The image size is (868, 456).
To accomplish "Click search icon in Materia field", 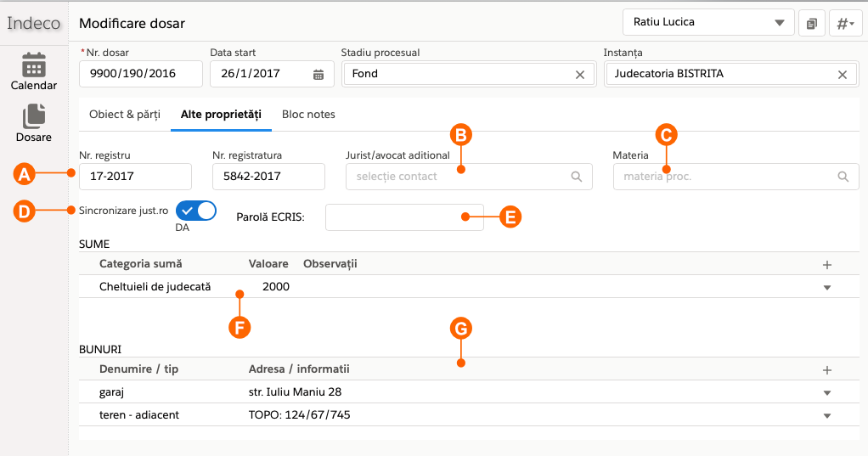I will pyautogui.click(x=843, y=177).
